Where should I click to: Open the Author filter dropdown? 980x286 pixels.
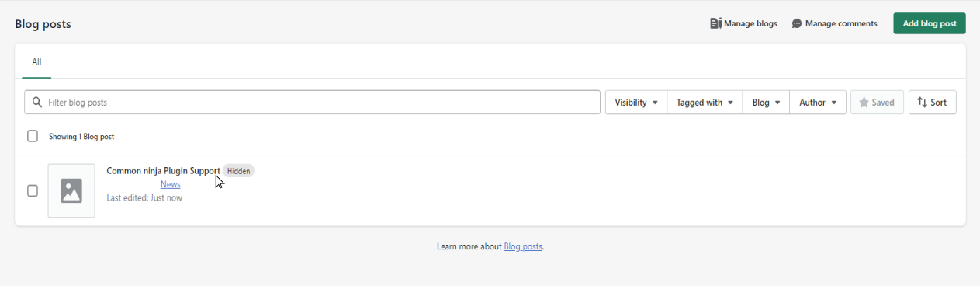coord(818,103)
